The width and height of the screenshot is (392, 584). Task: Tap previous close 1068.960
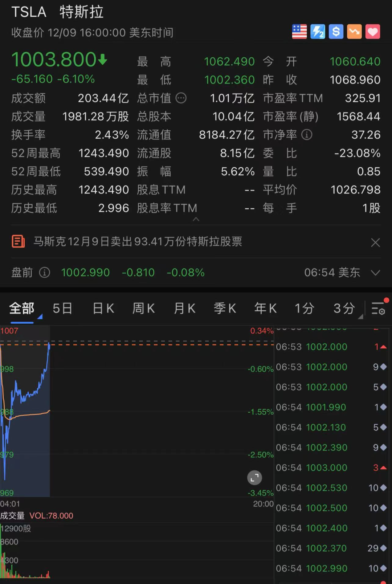(x=355, y=80)
